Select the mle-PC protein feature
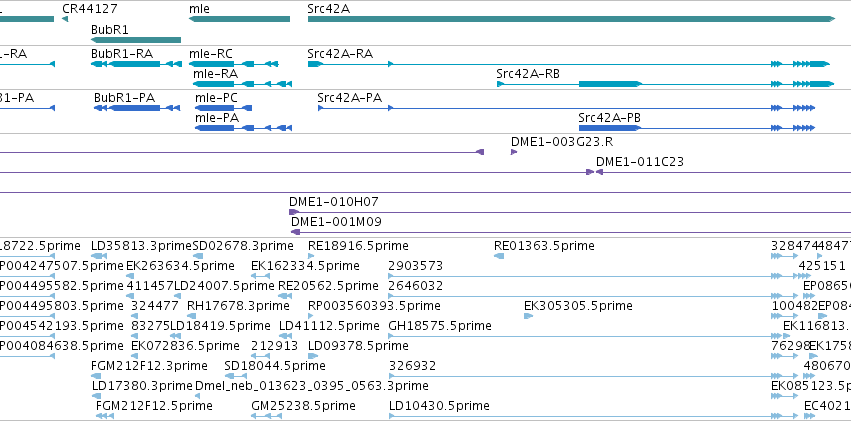This screenshot has width=851, height=421. pyautogui.click(x=223, y=108)
